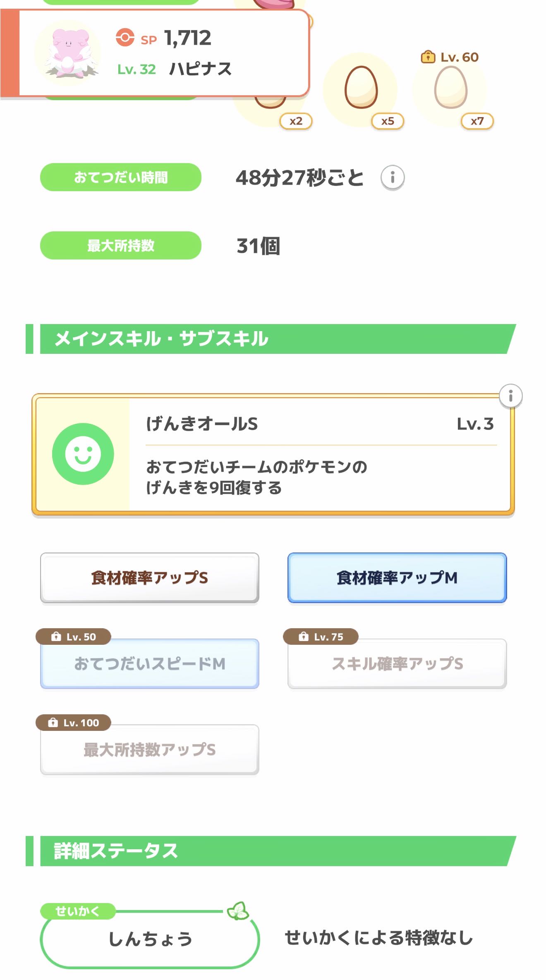Tap lock icon on Lv. 50 badge

click(x=56, y=637)
